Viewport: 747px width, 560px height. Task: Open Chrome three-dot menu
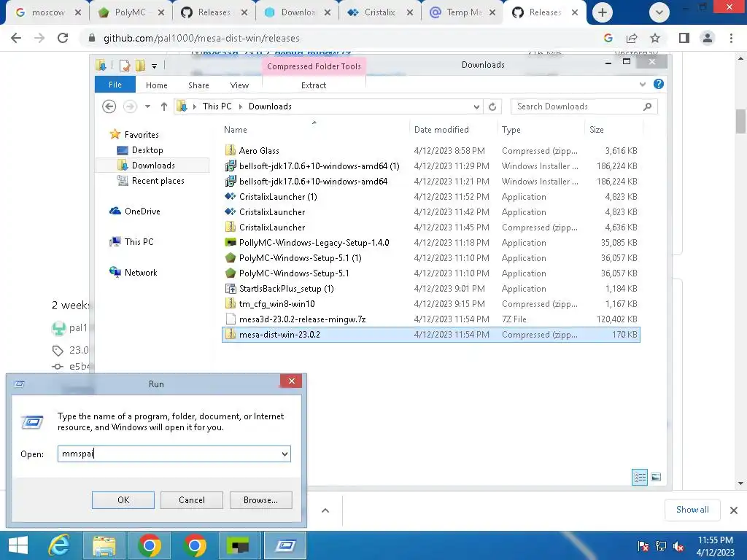coord(731,38)
